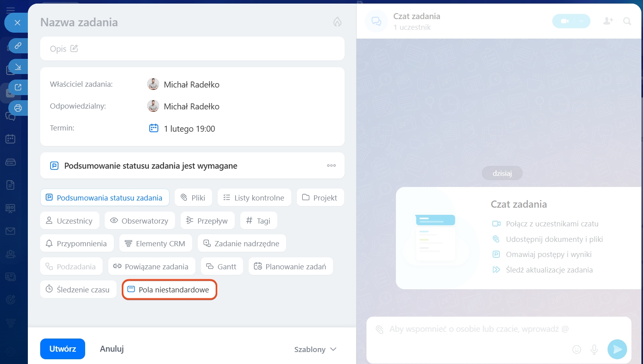643x364 pixels.
Task: Click "Śledź aktualizacje zadania" text
Action: click(x=549, y=270)
